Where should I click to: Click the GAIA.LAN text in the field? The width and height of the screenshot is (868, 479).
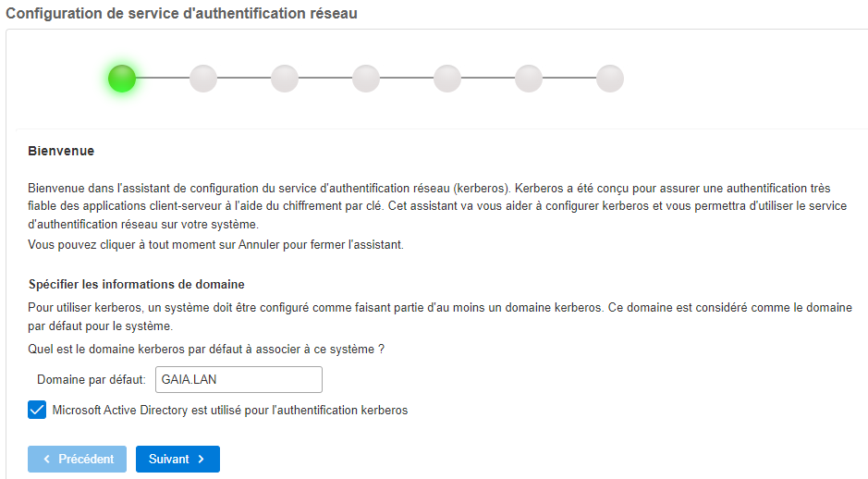[x=189, y=379]
